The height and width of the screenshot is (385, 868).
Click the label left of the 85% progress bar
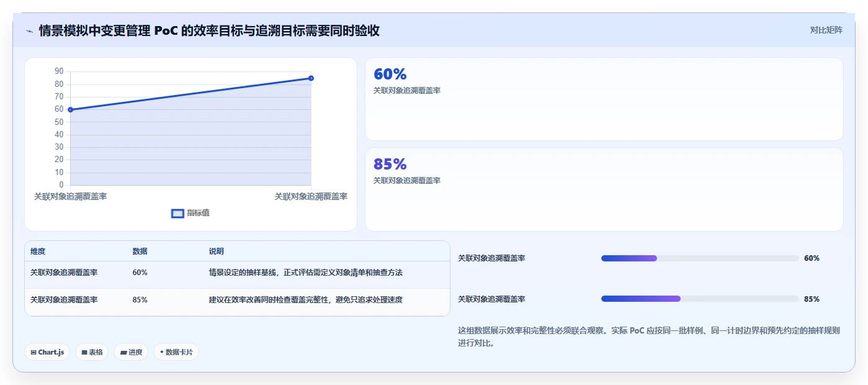pos(491,299)
